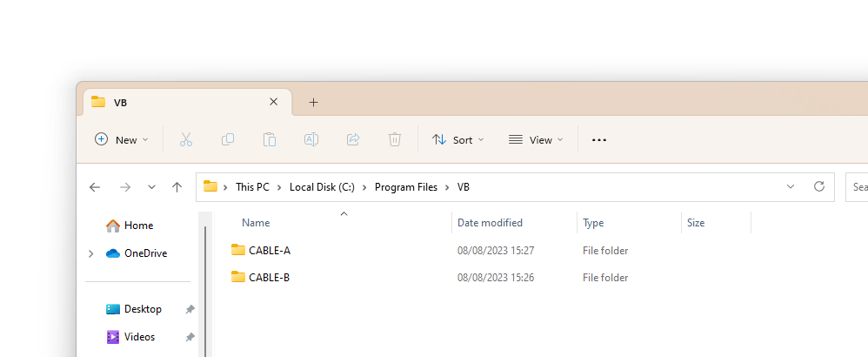Click the Rename icon in toolbar
The height and width of the screenshot is (357, 868).
(x=311, y=139)
